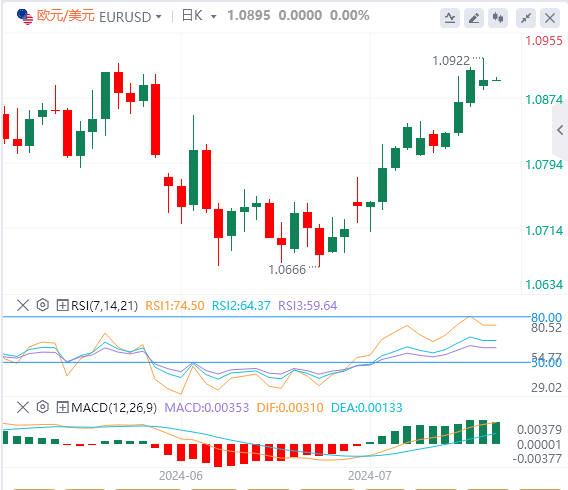Click the 欧元/美元 pair name

click(x=66, y=16)
